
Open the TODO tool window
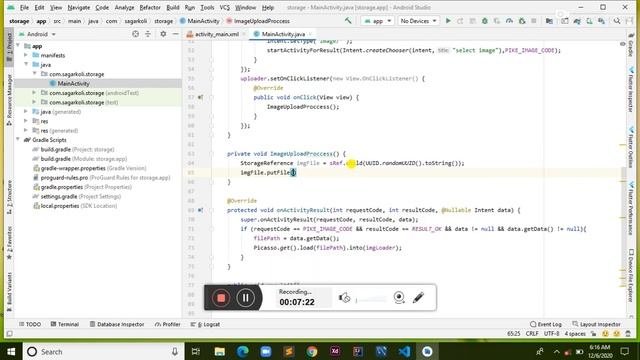[x=30, y=324]
